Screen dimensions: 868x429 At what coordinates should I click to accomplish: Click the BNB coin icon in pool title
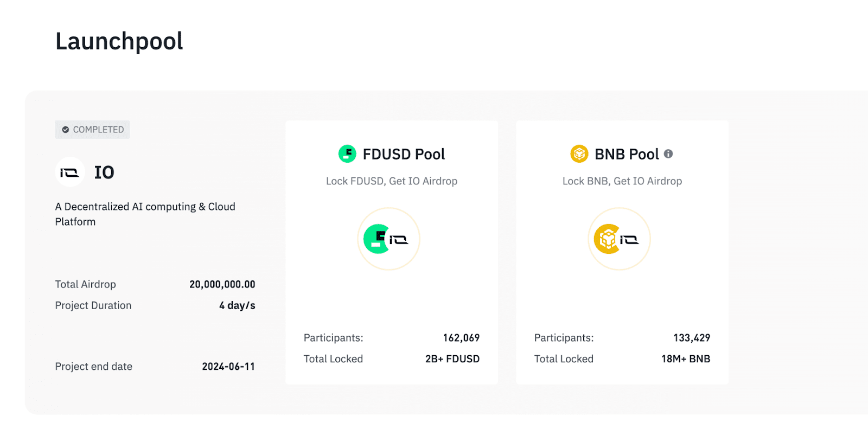(x=579, y=154)
